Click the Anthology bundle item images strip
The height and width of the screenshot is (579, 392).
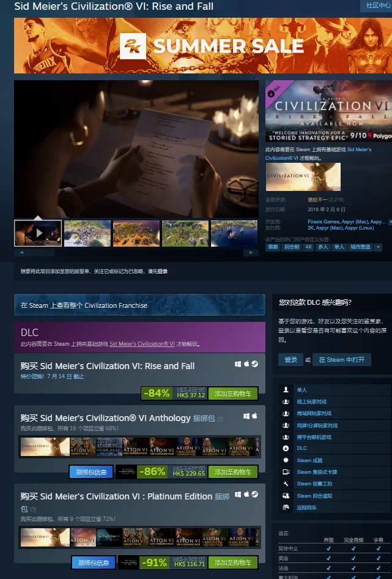(x=139, y=447)
